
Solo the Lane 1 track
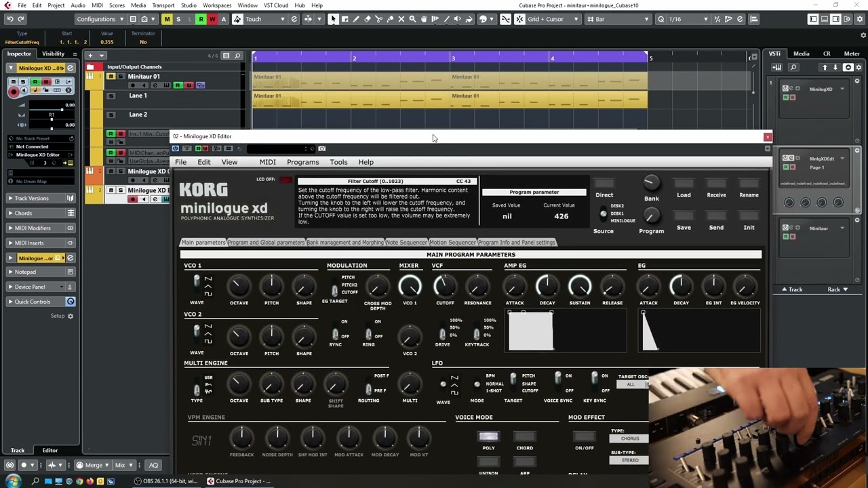click(111, 96)
